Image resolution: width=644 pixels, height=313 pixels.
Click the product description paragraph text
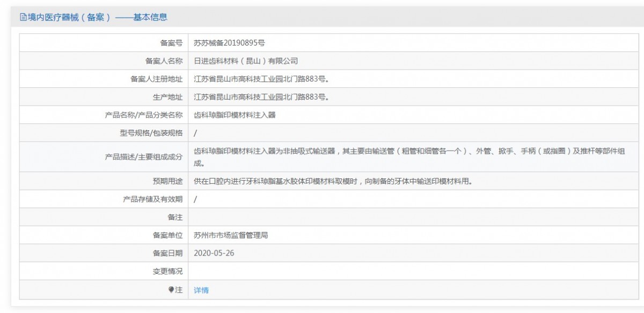pos(409,157)
